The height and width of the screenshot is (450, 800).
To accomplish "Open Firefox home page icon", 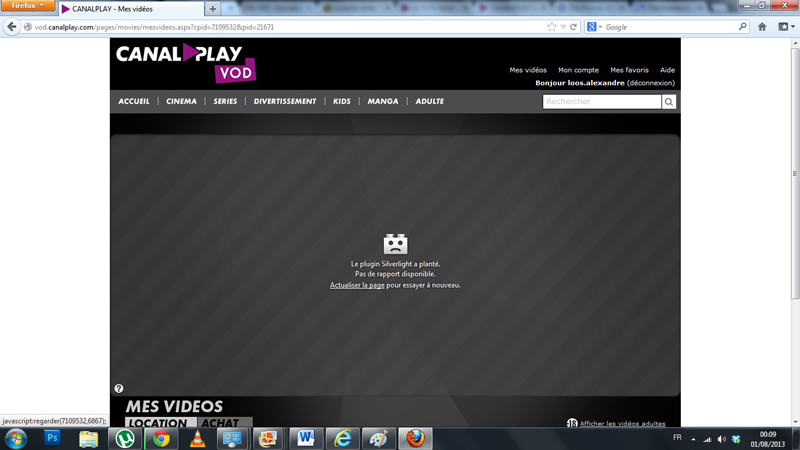I will click(762, 27).
